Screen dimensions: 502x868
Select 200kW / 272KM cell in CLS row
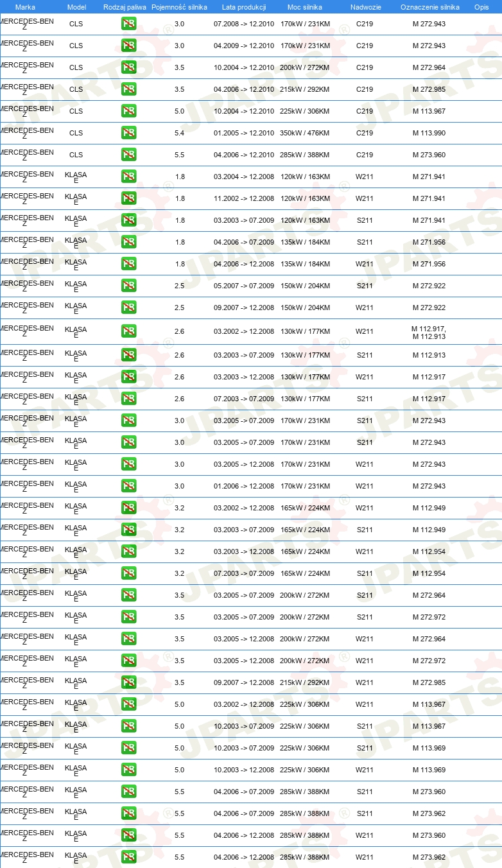[305, 67]
